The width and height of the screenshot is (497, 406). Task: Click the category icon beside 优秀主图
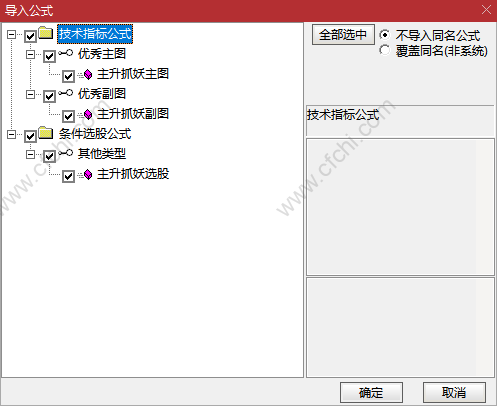coord(66,53)
